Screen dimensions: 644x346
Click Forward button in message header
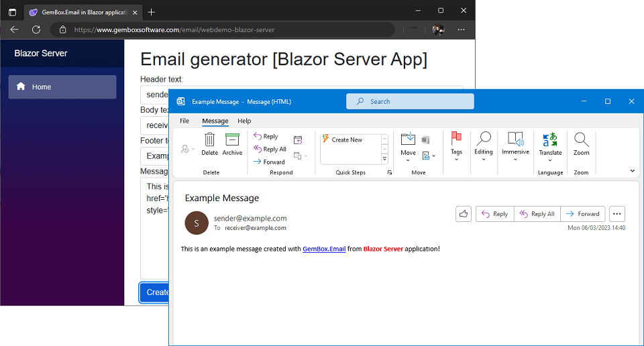click(x=582, y=214)
